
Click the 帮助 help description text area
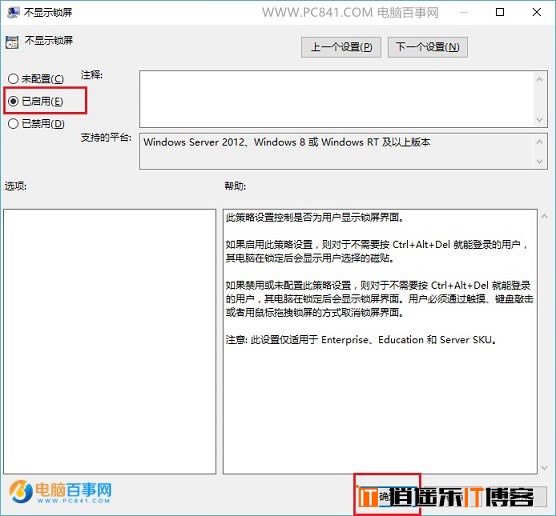380,342
